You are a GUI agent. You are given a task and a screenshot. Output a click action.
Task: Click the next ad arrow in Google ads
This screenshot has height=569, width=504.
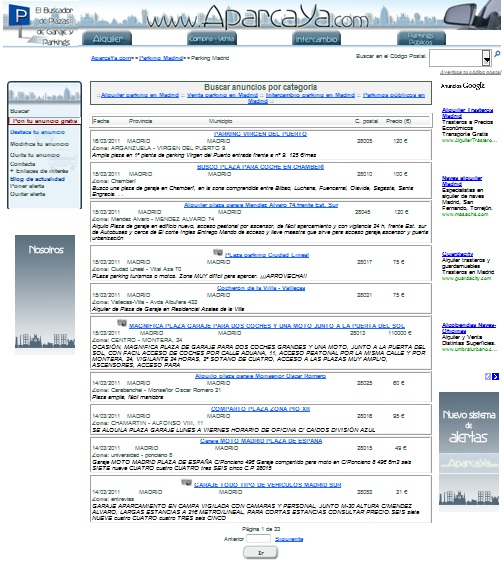(495, 377)
